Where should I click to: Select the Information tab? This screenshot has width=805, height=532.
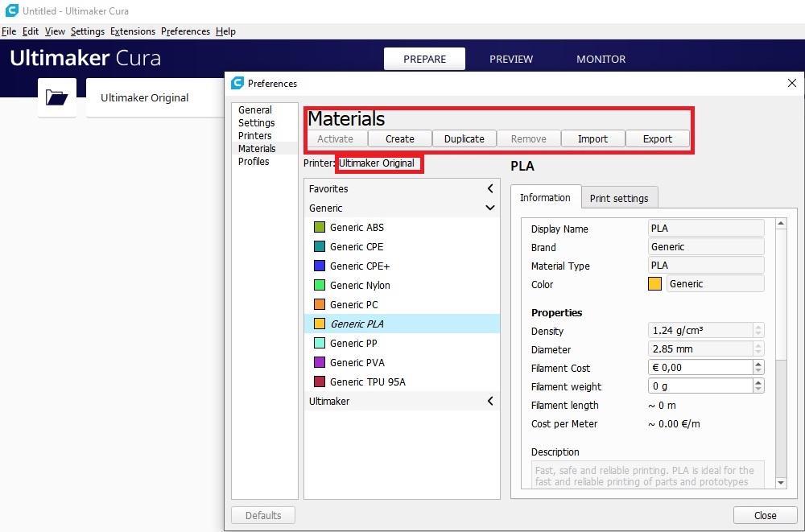[x=545, y=198]
